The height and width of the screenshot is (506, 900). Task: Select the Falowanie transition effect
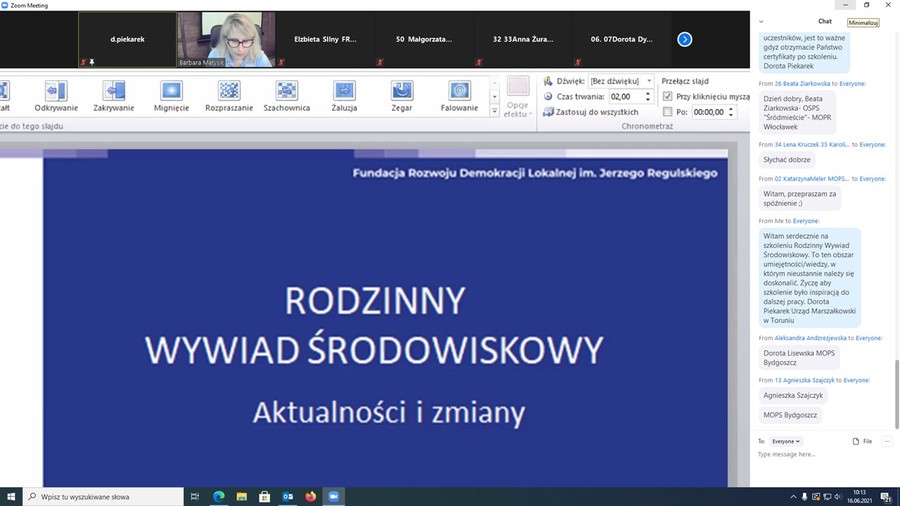tap(459, 96)
